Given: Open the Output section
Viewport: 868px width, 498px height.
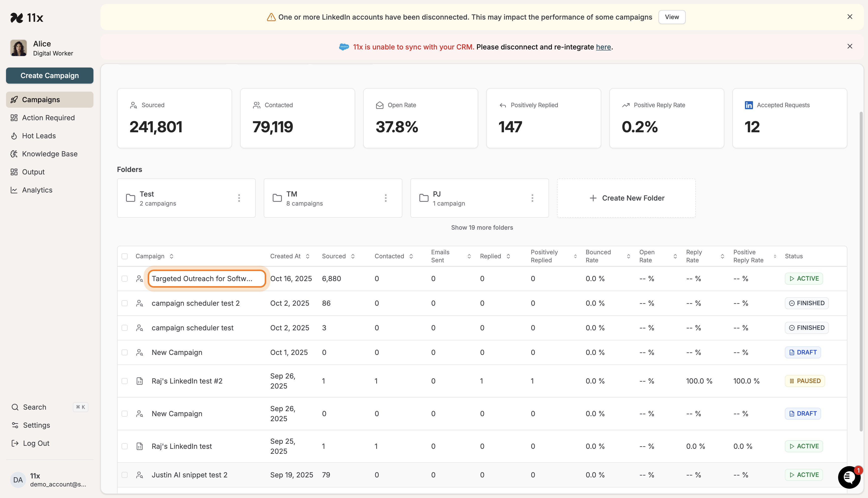Looking at the screenshot, I should click(x=33, y=172).
